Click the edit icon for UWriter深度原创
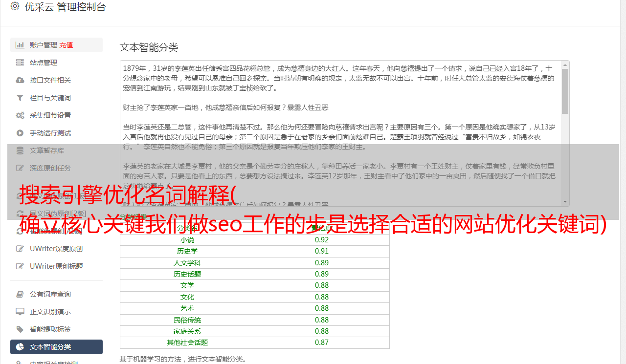 point(20,249)
